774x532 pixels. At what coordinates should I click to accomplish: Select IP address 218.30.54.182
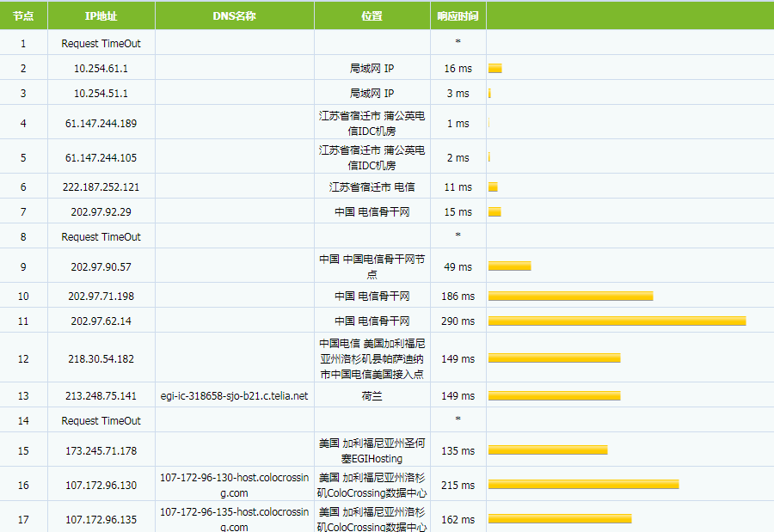(101, 358)
